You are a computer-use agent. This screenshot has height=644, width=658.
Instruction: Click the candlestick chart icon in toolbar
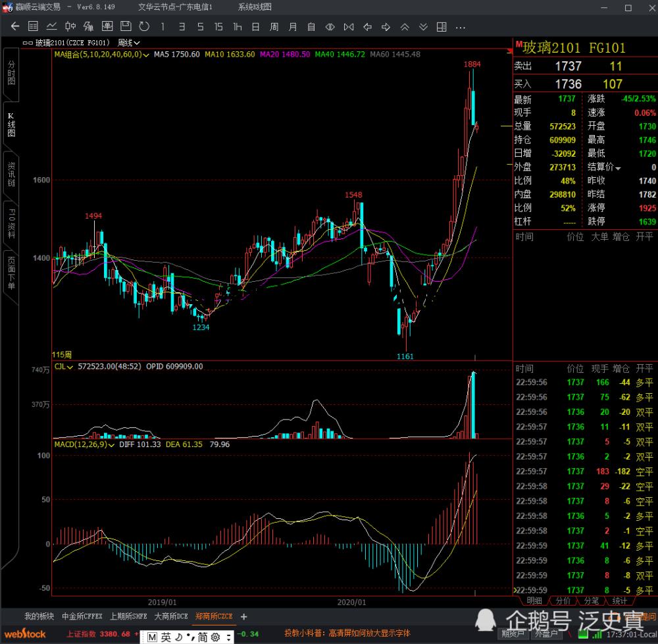tap(70, 27)
